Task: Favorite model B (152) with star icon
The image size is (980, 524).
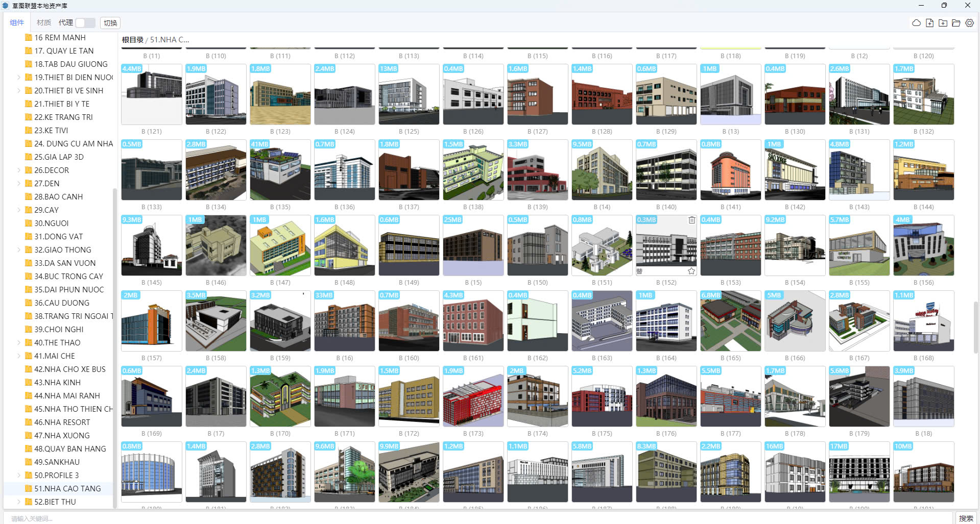Action: [691, 271]
